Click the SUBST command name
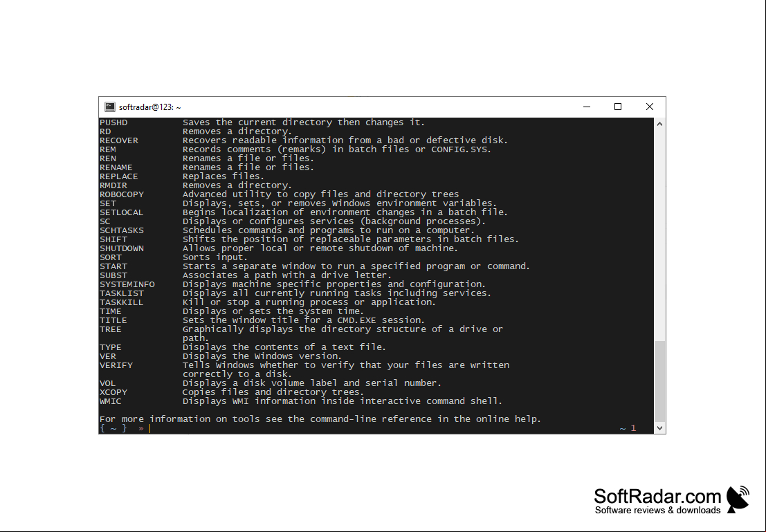The width and height of the screenshot is (766, 532). (x=113, y=275)
